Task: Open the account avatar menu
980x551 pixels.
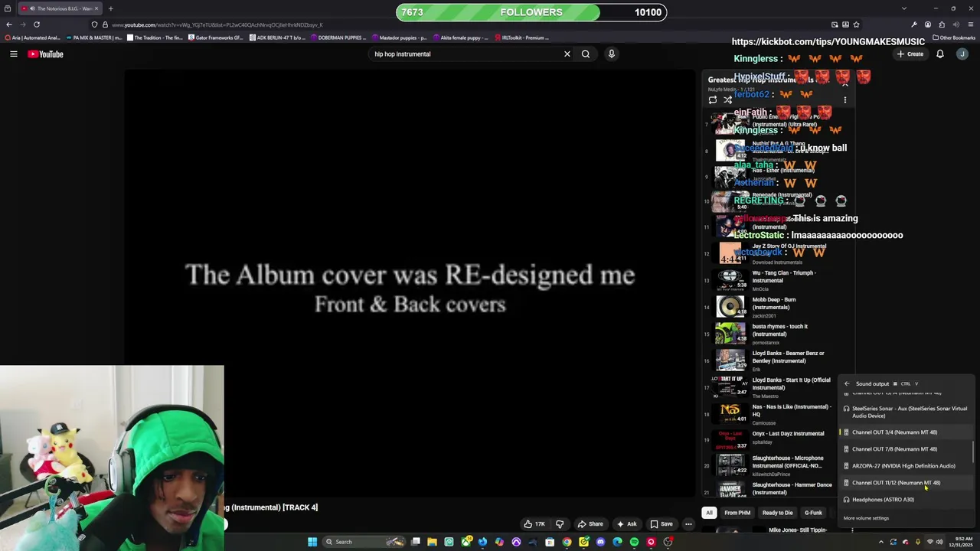Action: click(962, 54)
